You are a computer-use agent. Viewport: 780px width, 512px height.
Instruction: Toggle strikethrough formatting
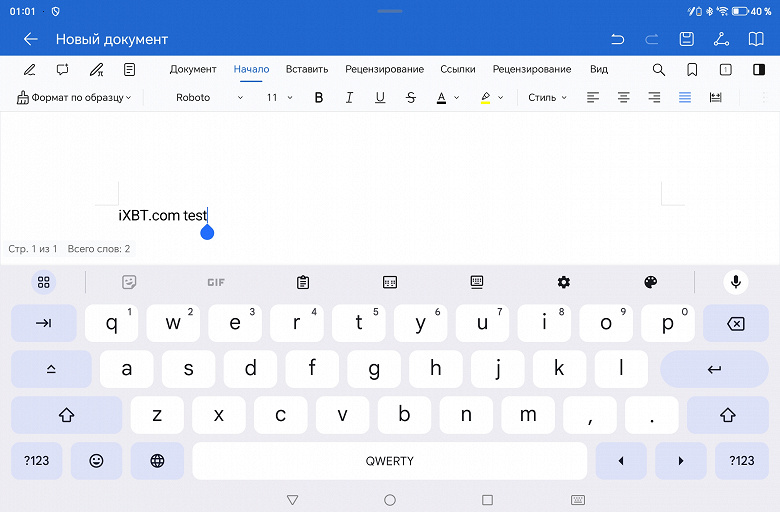411,98
